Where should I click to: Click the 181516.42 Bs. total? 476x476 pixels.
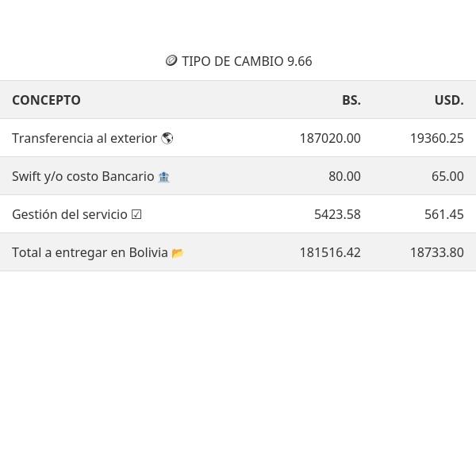330,252
